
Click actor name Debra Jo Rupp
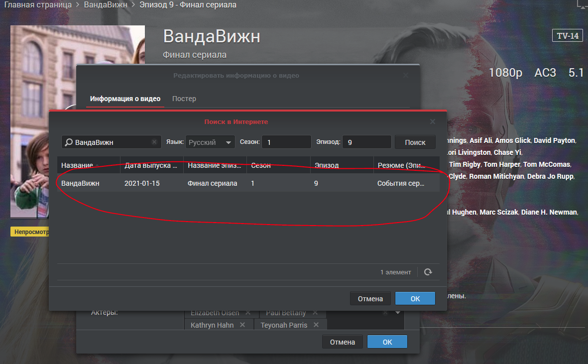coord(550,176)
